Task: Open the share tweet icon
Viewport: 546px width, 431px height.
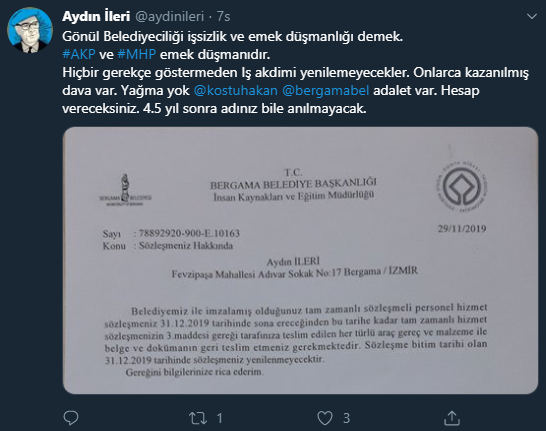Action: [x=452, y=418]
